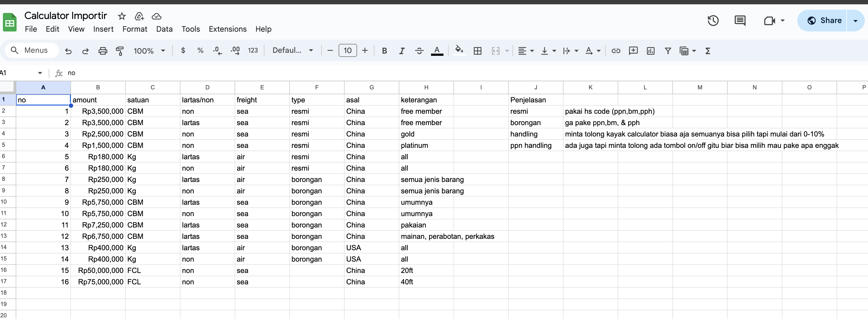Image resolution: width=868 pixels, height=319 pixels.
Task: Click the increase font size plus
Action: click(365, 51)
